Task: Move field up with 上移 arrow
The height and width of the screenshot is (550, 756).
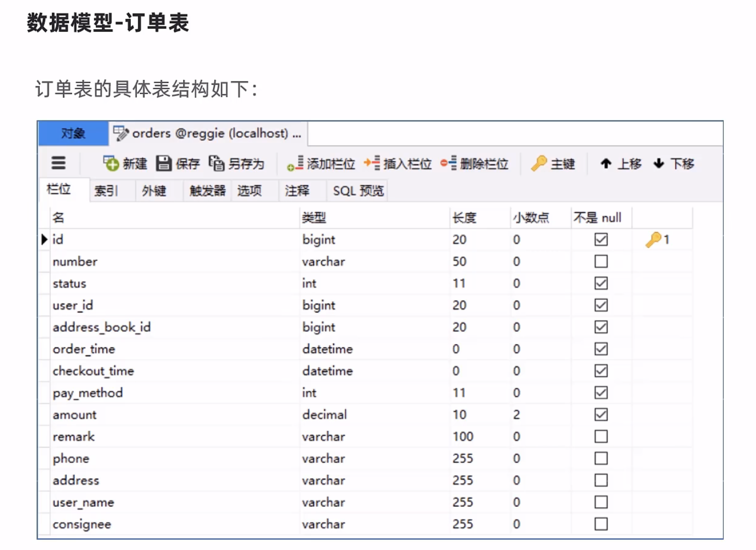Action: click(606, 164)
